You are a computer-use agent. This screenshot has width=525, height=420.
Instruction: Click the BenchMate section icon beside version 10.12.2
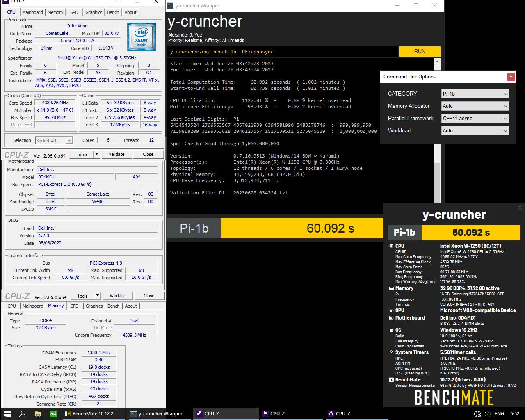(391, 380)
